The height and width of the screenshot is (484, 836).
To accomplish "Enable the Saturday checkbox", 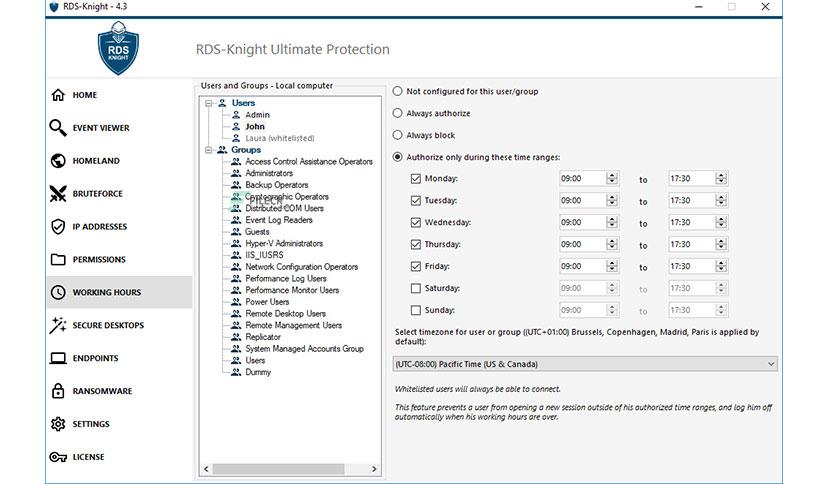I will (x=416, y=288).
